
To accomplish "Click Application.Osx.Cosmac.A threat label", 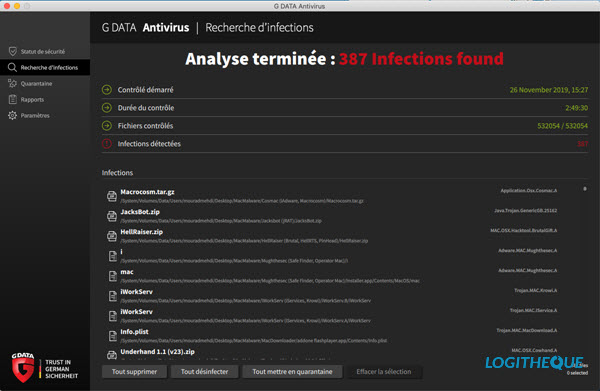I will (529, 191).
